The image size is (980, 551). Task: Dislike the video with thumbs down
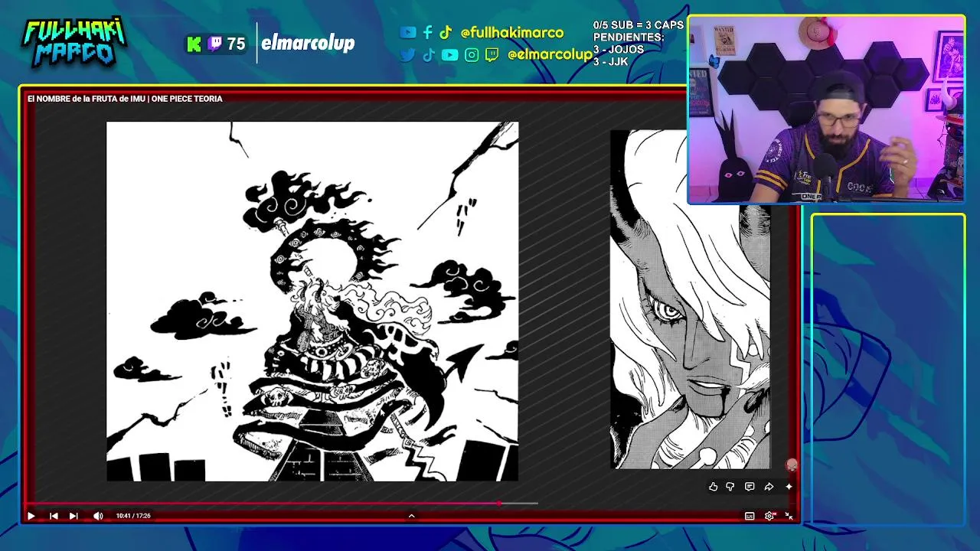tap(730, 487)
